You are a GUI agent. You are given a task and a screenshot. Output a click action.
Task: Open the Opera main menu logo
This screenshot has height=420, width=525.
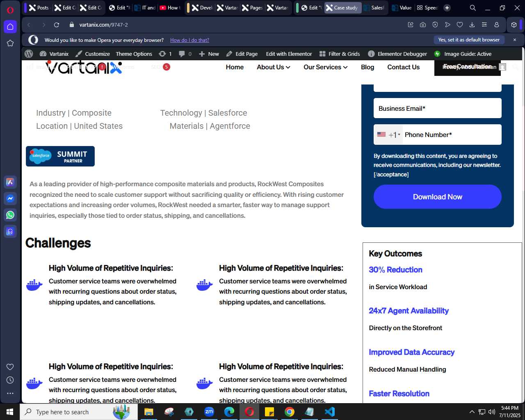point(10,10)
